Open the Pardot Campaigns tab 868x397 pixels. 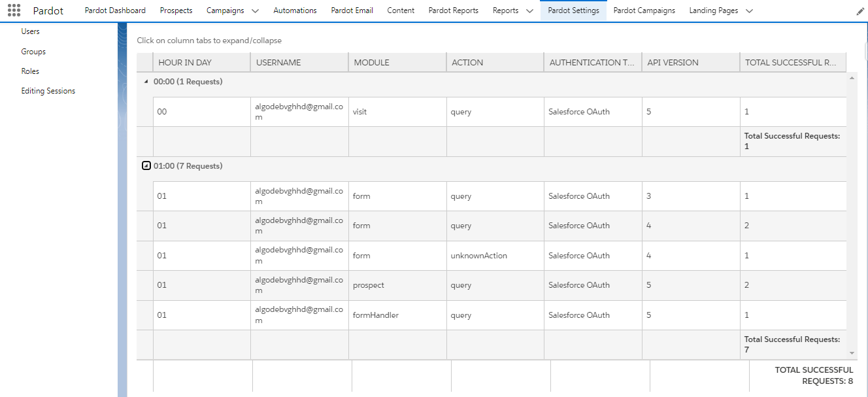(x=644, y=10)
